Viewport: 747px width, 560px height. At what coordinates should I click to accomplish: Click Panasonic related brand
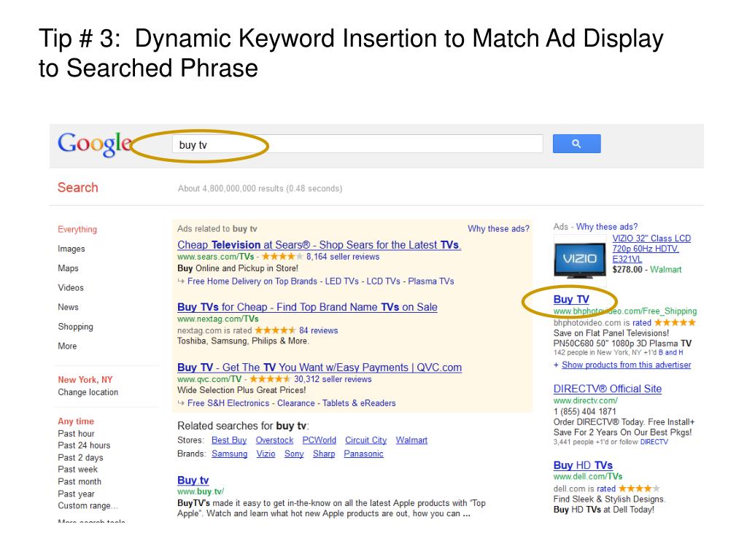(x=363, y=454)
